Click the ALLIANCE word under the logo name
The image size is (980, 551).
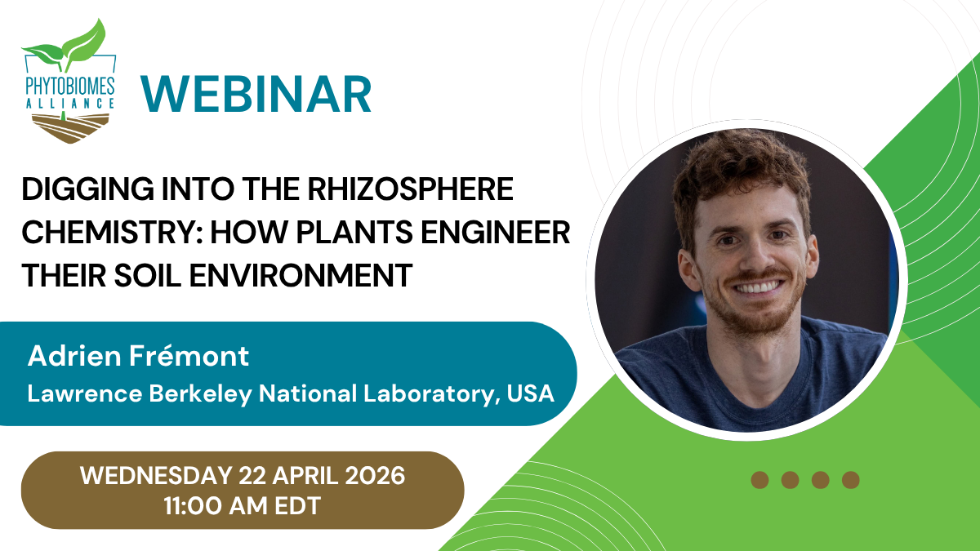point(69,102)
